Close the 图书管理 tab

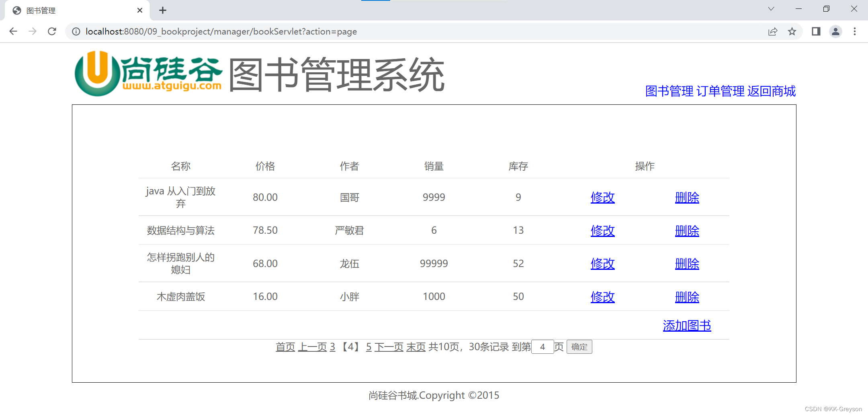[x=140, y=10]
